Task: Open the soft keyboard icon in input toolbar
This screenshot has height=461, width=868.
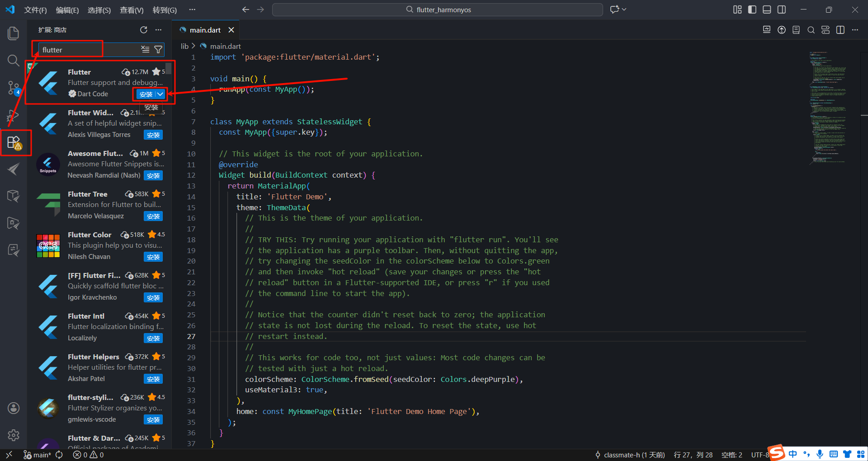Action: [x=834, y=454]
